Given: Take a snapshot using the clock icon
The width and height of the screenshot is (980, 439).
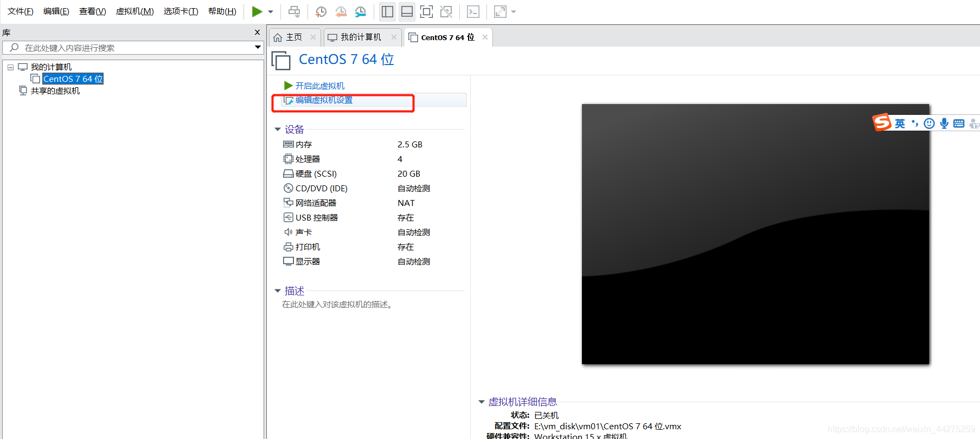Looking at the screenshot, I should click(321, 11).
